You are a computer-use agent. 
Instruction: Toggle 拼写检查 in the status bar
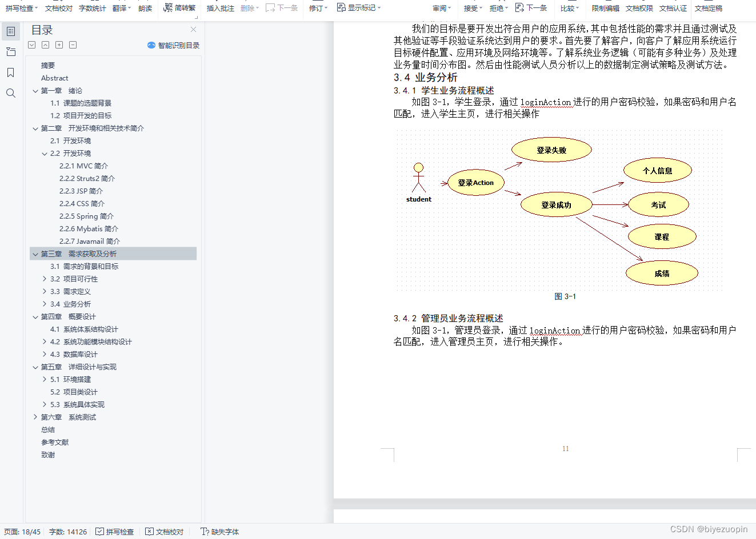coord(115,532)
